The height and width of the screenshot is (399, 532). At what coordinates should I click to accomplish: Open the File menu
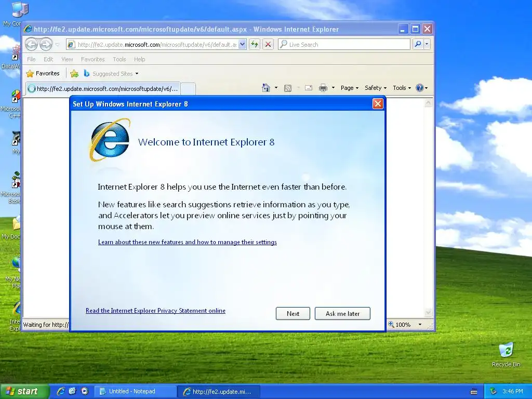click(x=31, y=59)
